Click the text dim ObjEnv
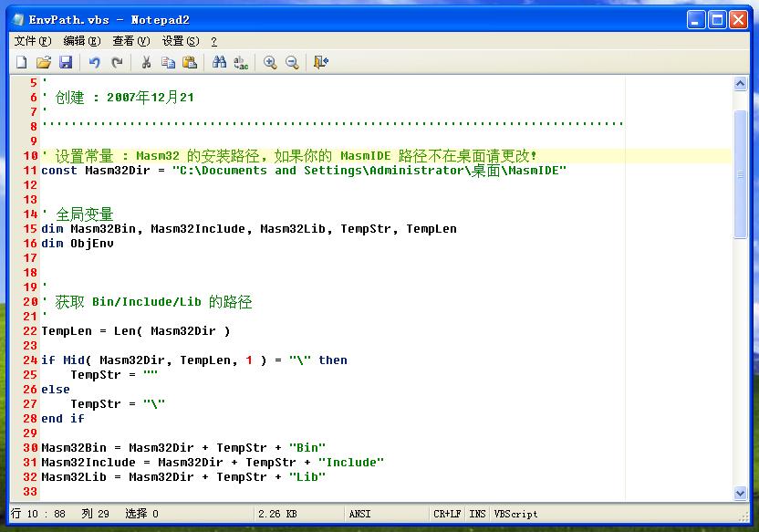759x532 pixels. pyautogui.click(x=78, y=244)
